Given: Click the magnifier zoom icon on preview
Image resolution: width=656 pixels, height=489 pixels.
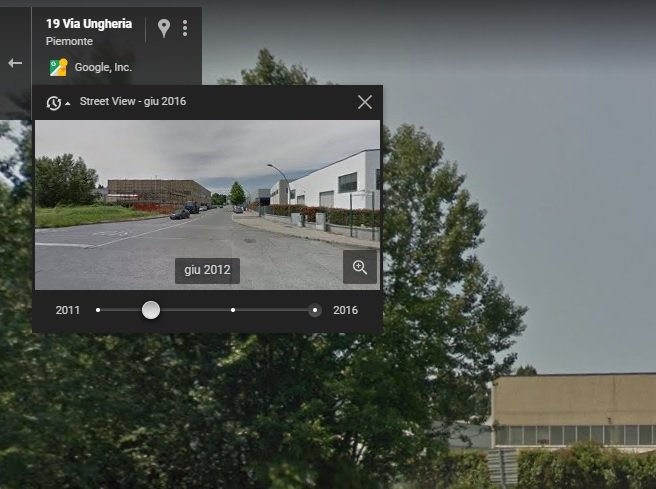Looking at the screenshot, I should tap(360, 267).
